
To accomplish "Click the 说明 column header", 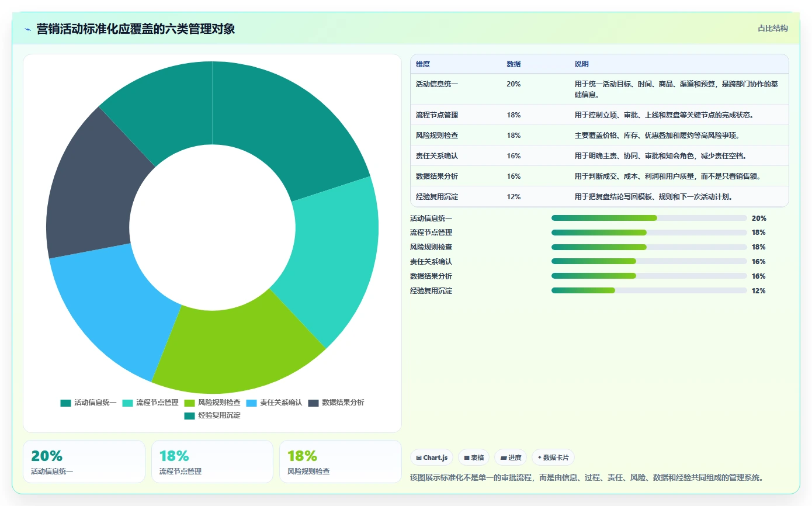I will coord(582,64).
